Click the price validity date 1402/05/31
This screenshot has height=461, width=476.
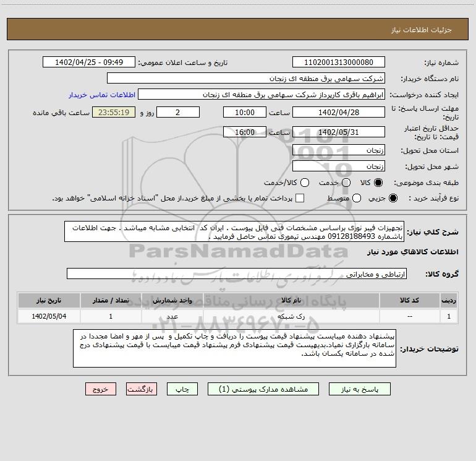(x=339, y=132)
